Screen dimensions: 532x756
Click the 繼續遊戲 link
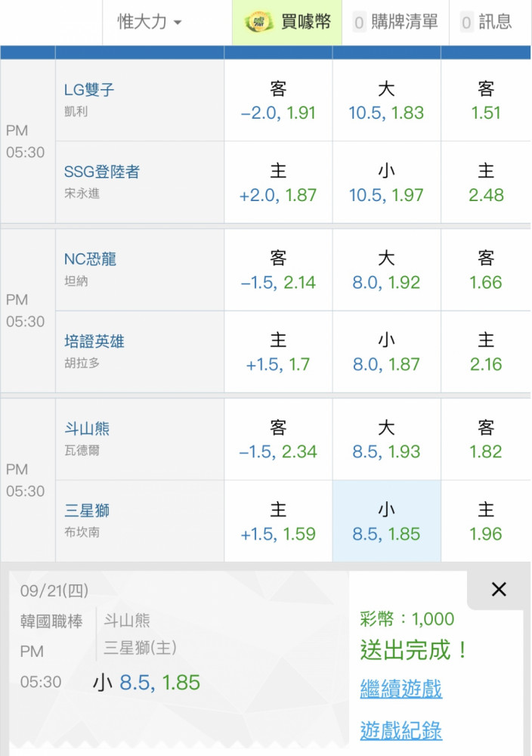[x=401, y=689]
